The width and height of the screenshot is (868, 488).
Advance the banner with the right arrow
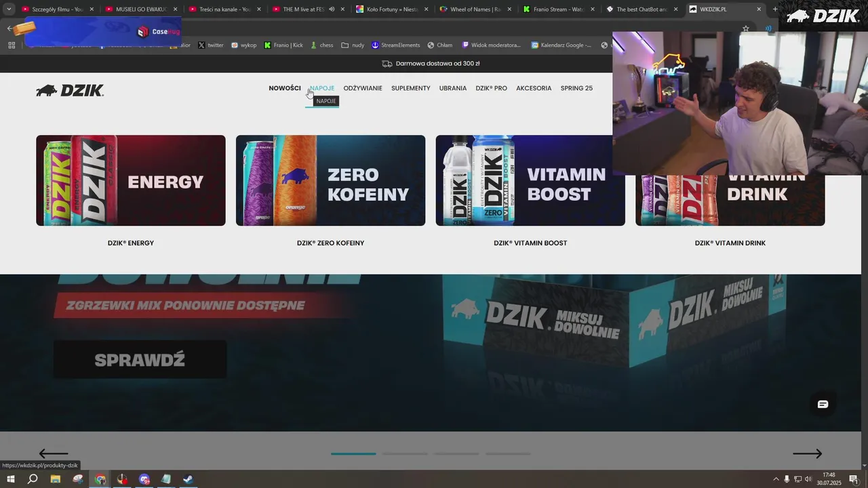tap(808, 453)
